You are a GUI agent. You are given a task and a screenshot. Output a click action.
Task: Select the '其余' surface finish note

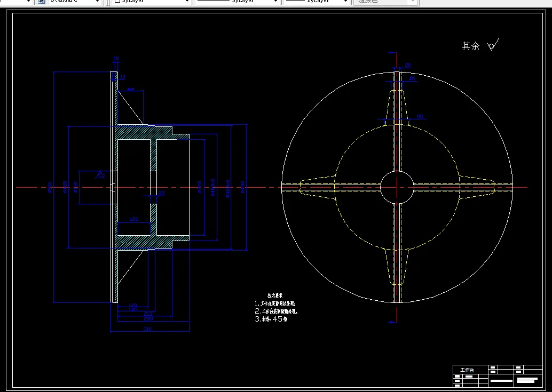click(471, 46)
